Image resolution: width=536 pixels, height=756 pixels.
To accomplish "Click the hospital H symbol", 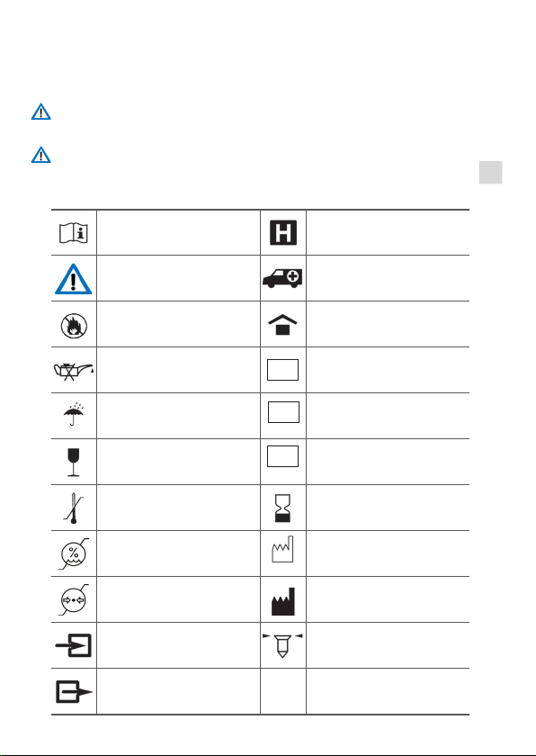I will click(x=283, y=232).
